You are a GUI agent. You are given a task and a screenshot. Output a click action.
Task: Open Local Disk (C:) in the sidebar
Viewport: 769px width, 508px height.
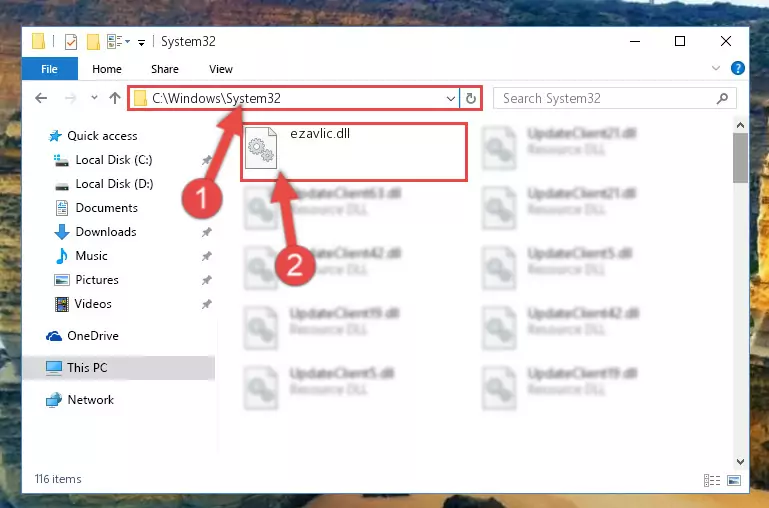(103, 160)
